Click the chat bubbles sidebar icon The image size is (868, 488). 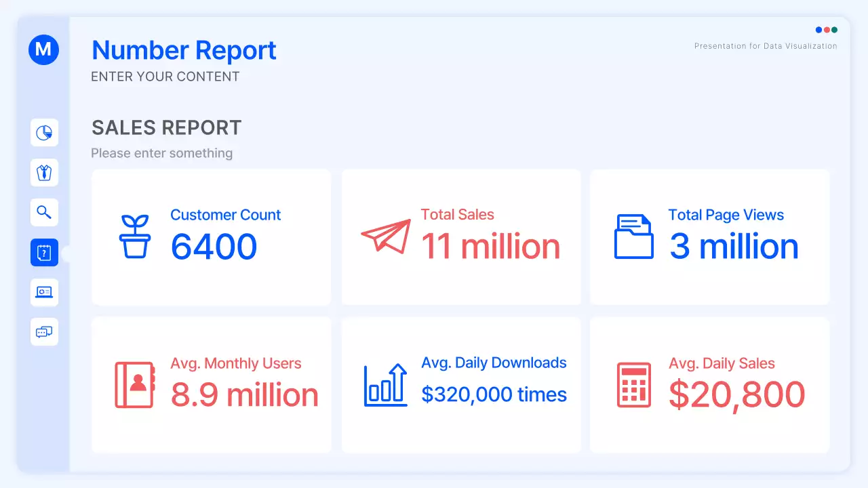pyautogui.click(x=44, y=331)
